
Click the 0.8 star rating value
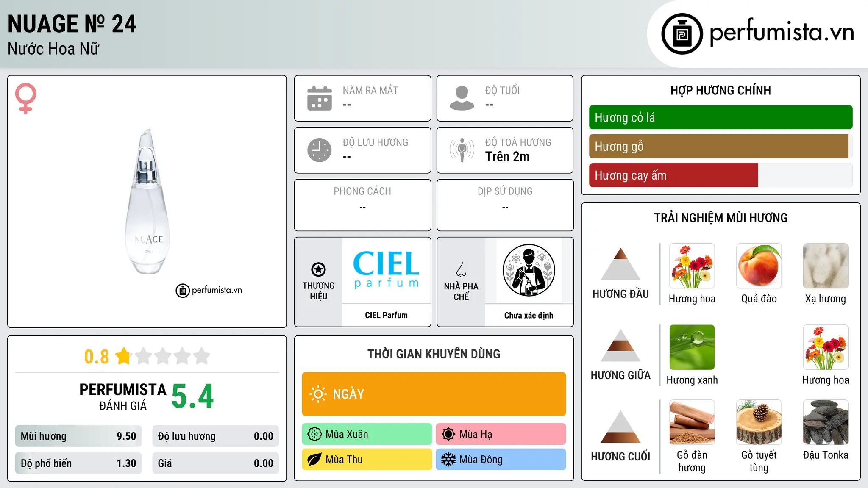coord(97,357)
